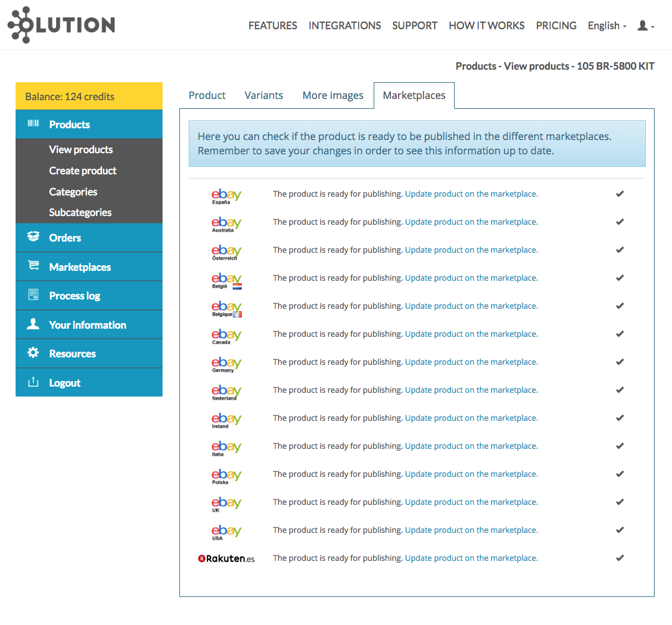Update product on eBay Ireland marketplace
Viewport: 672px width, 625px height.
coord(471,418)
